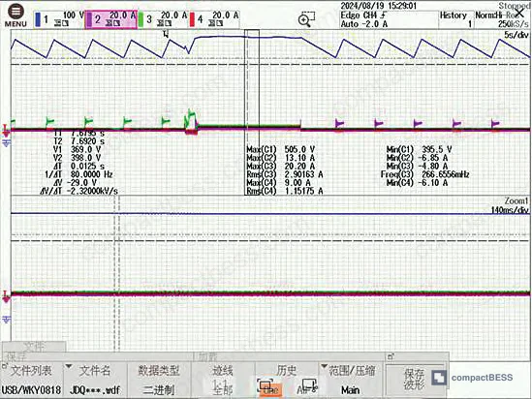Click the Min(C2) -6.85 A measurement
532x399 pixels.
(417, 158)
